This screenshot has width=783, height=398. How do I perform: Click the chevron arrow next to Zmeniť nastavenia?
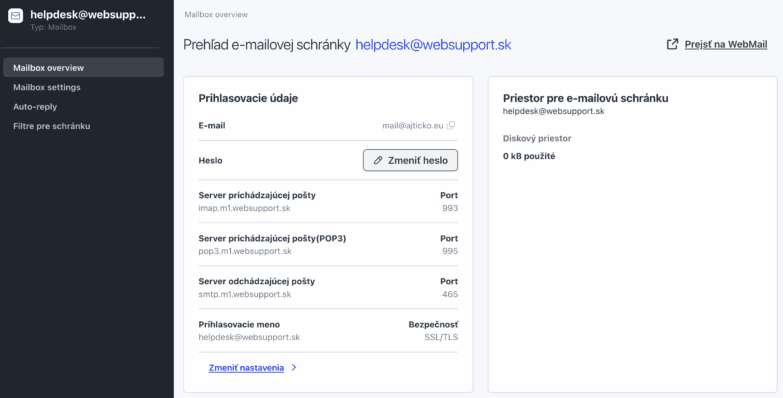(294, 368)
